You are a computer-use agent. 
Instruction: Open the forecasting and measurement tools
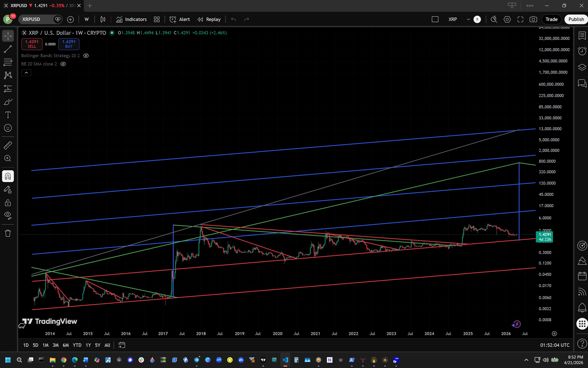(x=8, y=89)
